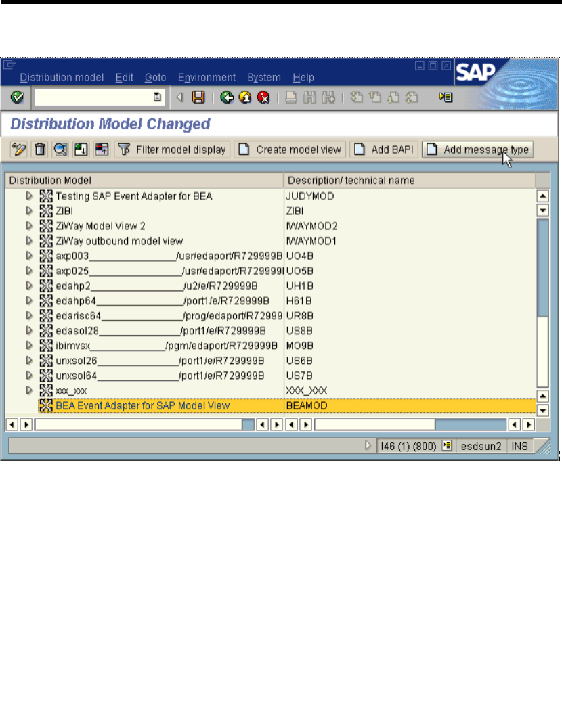Expand the unxsol64 tree node
Image resolution: width=562 pixels, height=728 pixels.
[29, 375]
